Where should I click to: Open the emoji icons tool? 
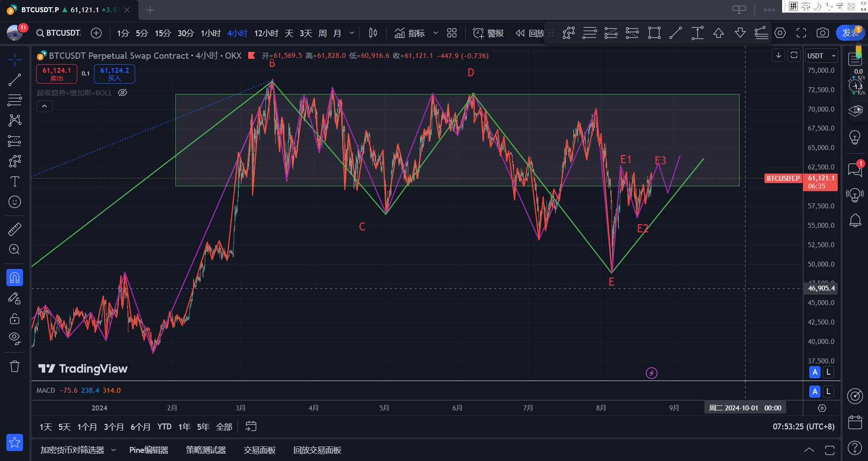[x=14, y=202]
